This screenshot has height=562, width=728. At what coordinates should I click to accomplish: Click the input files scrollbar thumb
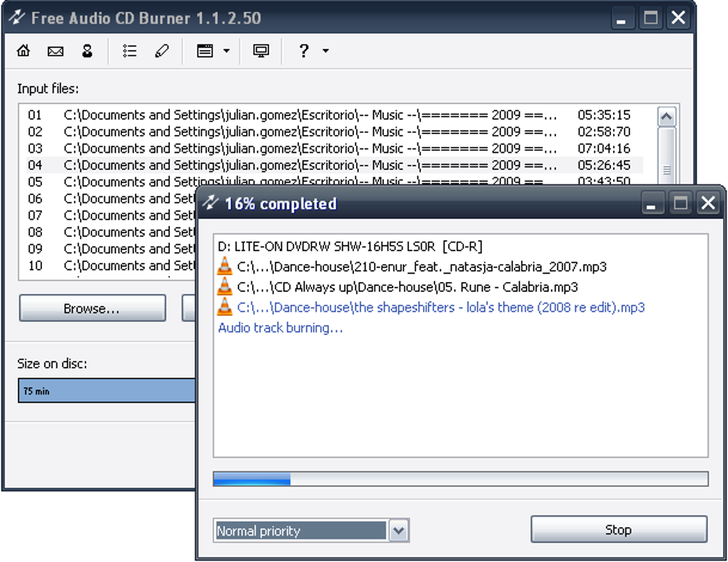click(x=666, y=156)
